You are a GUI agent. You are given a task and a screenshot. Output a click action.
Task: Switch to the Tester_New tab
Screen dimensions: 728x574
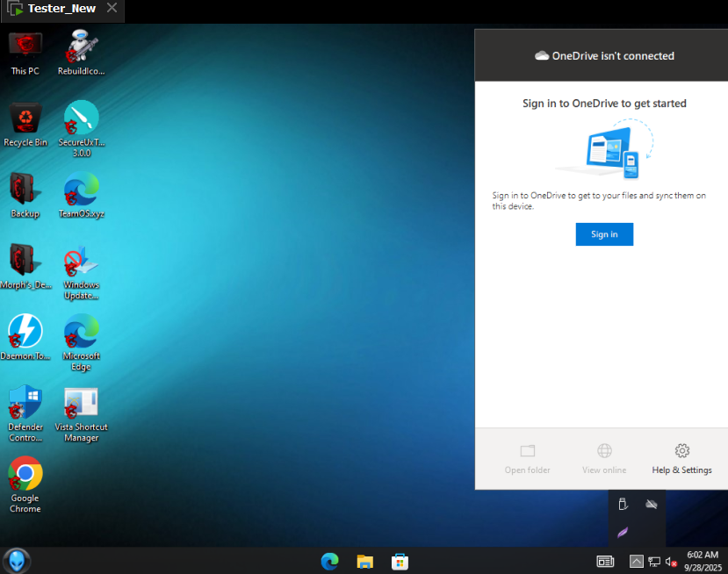(x=61, y=9)
